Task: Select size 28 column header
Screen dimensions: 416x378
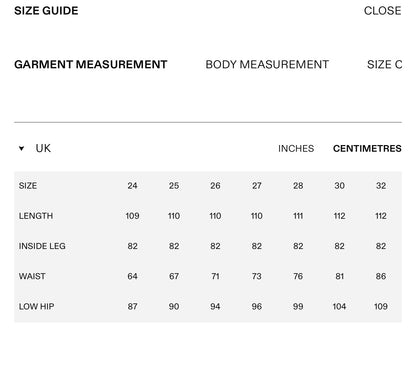Action: (x=298, y=186)
